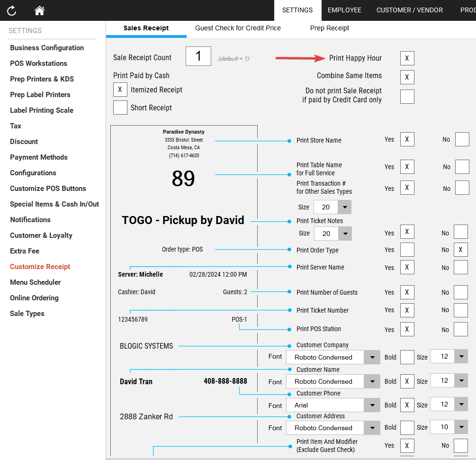This screenshot has width=476, height=460.
Task: Uncheck Itemized Receipt
Action: 120,89
